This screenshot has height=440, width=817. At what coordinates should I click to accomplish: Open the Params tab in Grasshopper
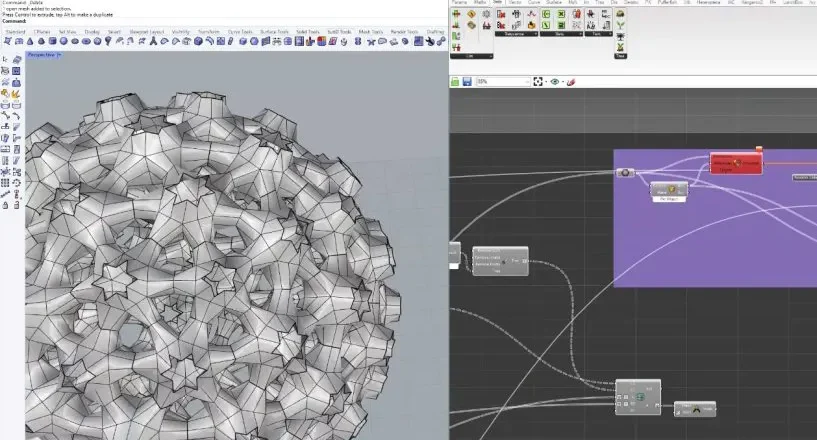click(459, 3)
